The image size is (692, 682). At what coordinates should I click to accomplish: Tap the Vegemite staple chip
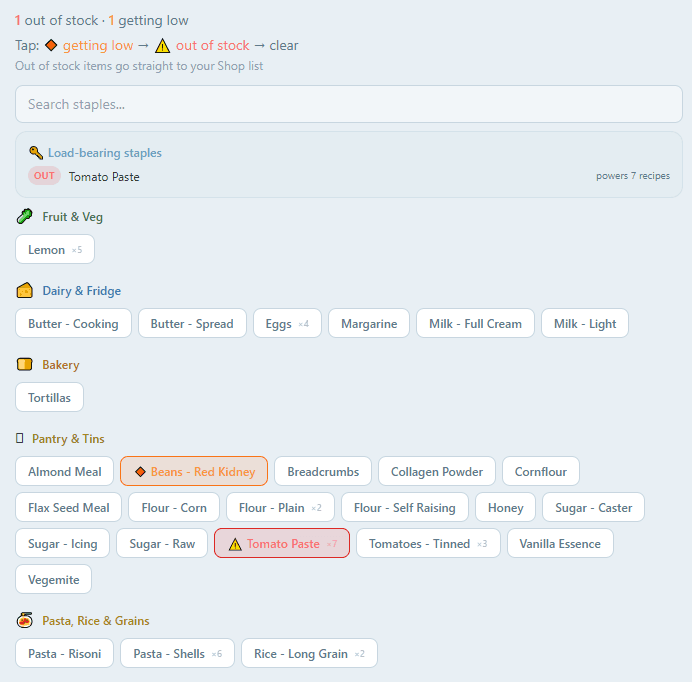[x=53, y=580]
